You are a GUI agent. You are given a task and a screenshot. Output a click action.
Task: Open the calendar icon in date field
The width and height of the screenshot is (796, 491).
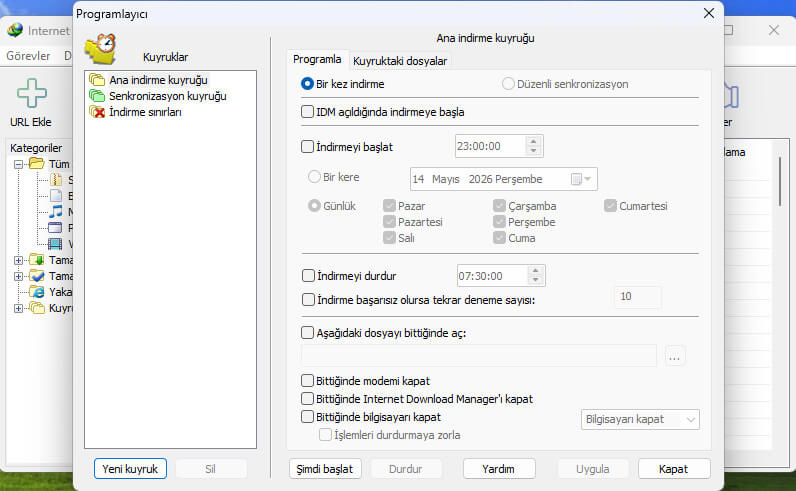tap(576, 179)
